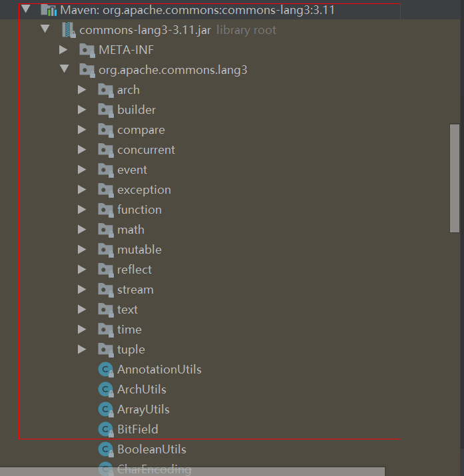
Task: Select the mutable package label
Action: 139,250
